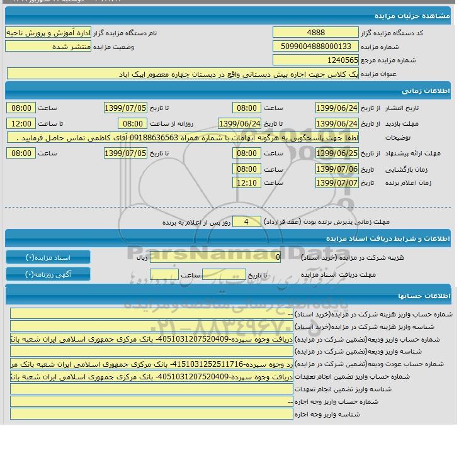The image size is (476, 463).
Task: Click the اطلاعات حسابها section header
Action: (228, 295)
